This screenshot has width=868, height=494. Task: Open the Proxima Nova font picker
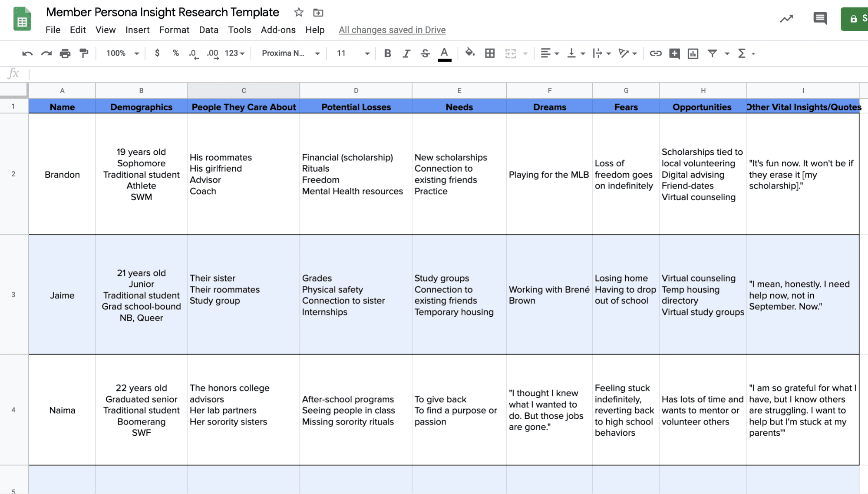(x=289, y=53)
